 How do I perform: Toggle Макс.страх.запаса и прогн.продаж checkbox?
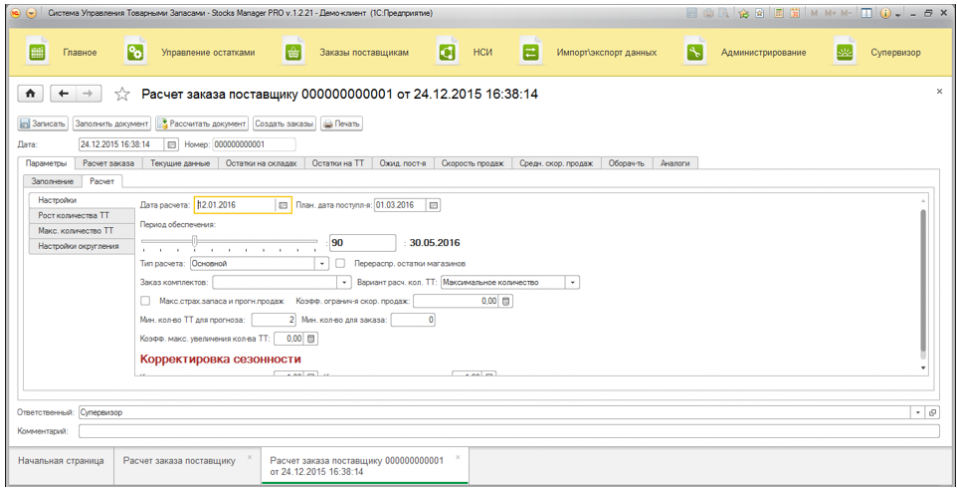point(145,301)
